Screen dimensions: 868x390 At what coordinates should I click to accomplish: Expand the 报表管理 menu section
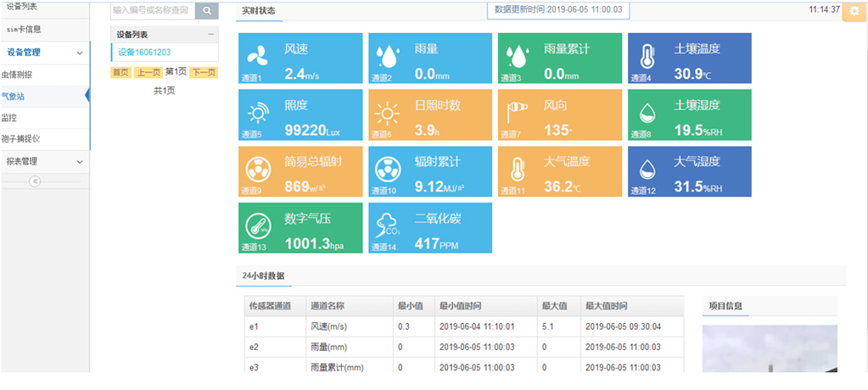tap(44, 161)
